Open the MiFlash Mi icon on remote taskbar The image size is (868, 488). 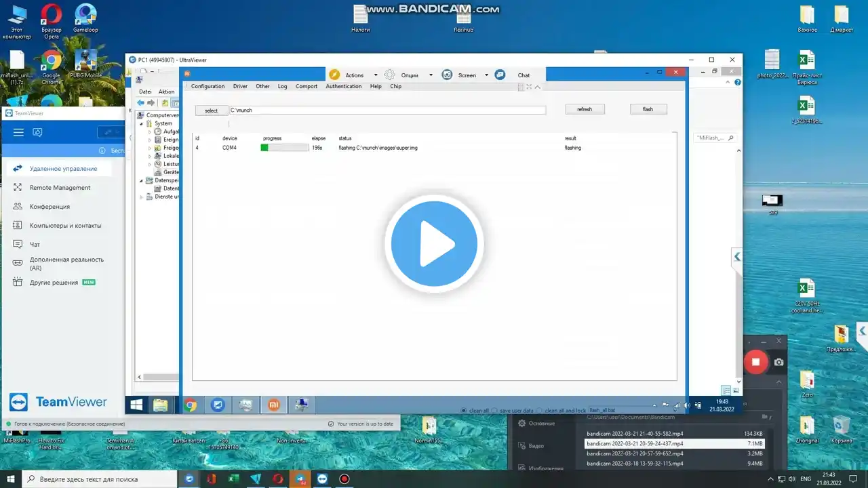(273, 405)
